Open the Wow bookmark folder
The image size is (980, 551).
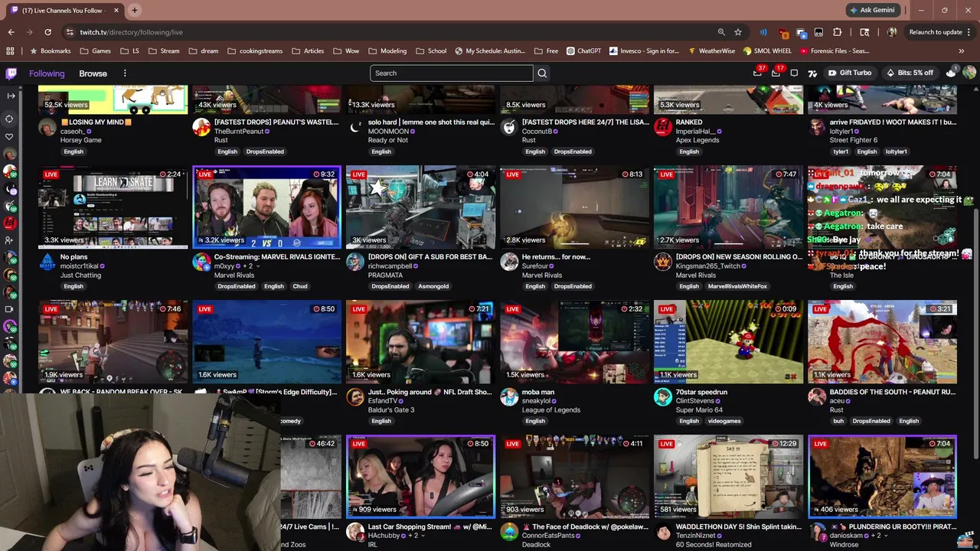(x=346, y=51)
